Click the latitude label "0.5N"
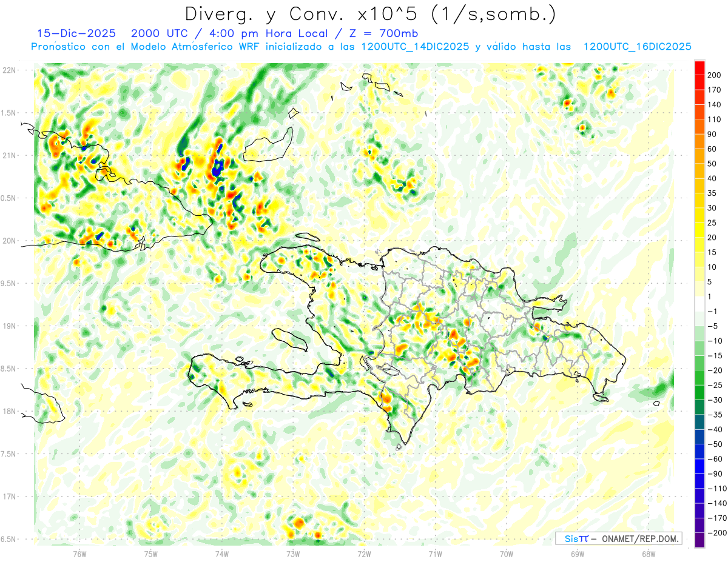Image resolution: width=728 pixels, height=562 pixels. [8, 198]
